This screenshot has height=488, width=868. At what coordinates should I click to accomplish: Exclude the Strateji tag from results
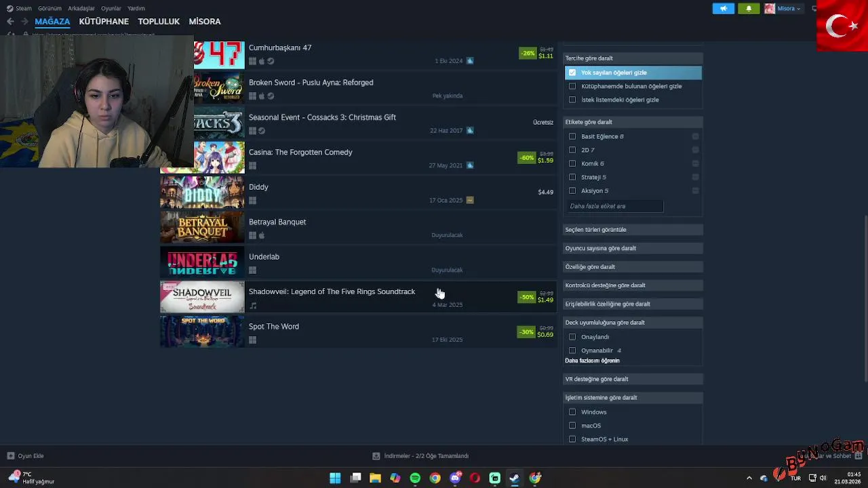pos(695,177)
